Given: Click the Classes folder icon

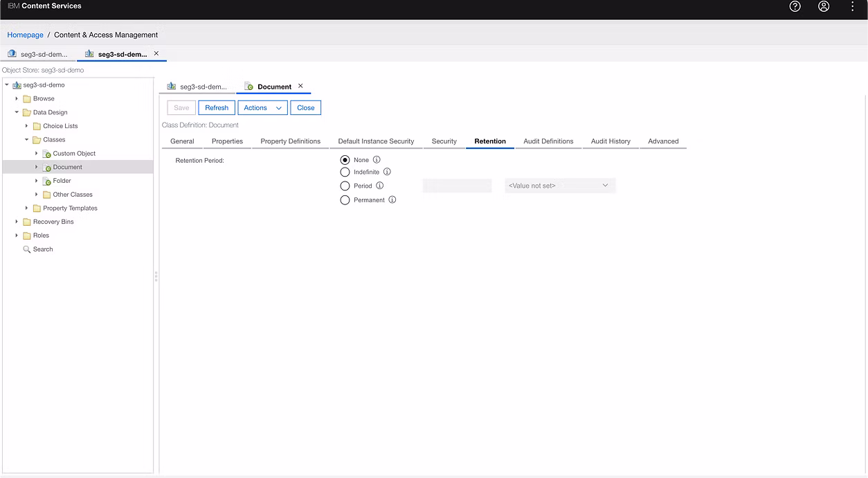Looking at the screenshot, I should pyautogui.click(x=37, y=140).
